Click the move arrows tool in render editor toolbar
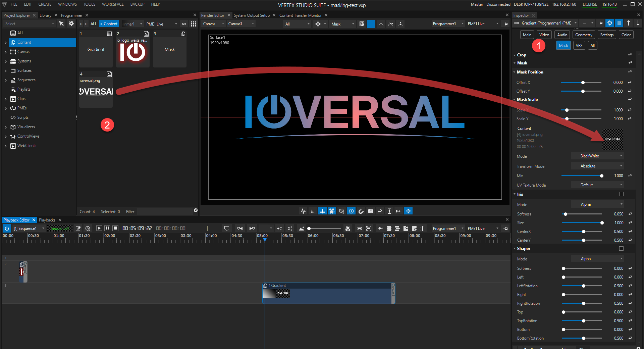This screenshot has width=644, height=349. point(318,24)
